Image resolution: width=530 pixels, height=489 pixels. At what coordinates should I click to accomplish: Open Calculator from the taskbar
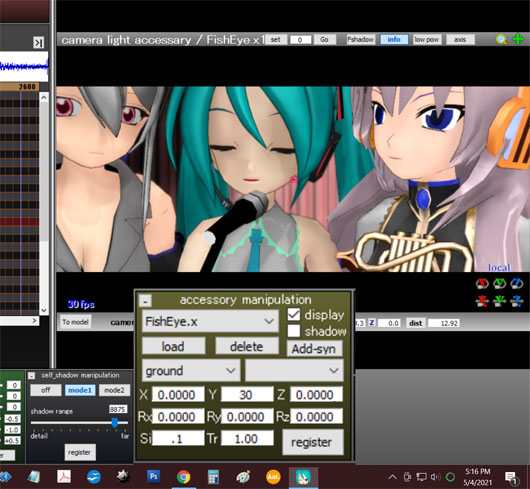point(213,477)
